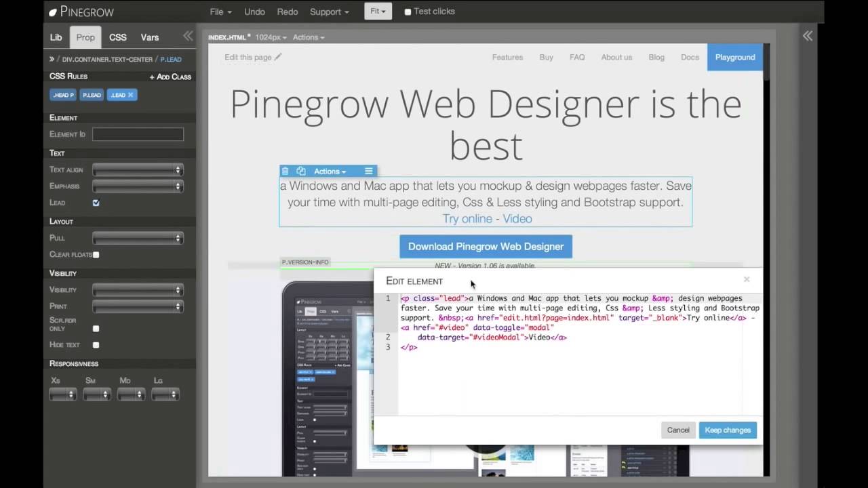Click the Pinegrow logo

(82, 12)
